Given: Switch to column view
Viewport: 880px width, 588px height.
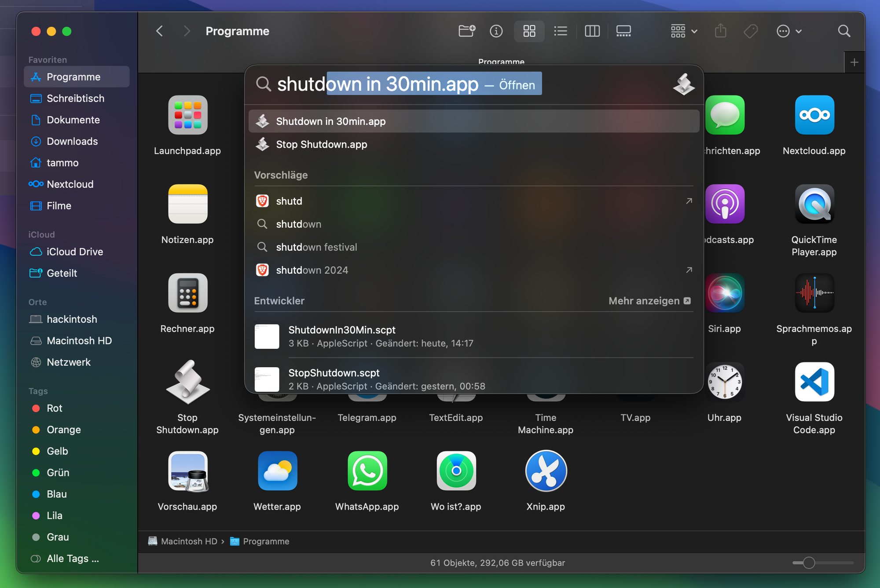Looking at the screenshot, I should [x=592, y=31].
